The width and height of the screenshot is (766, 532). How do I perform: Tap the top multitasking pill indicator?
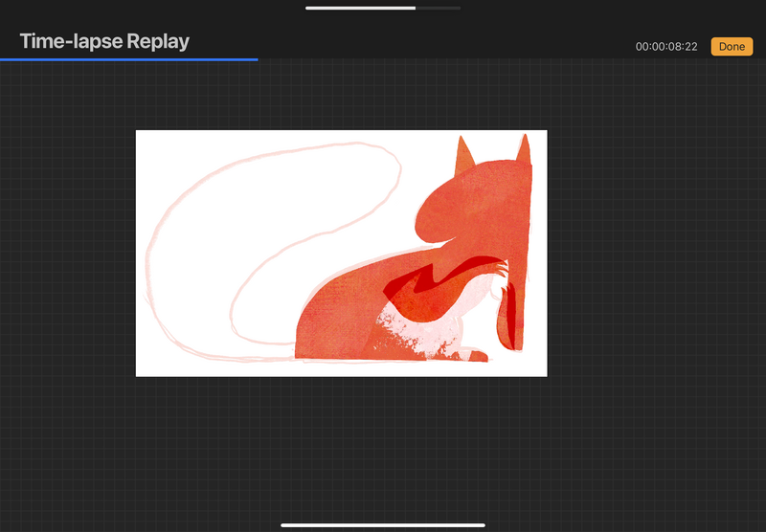point(383,8)
